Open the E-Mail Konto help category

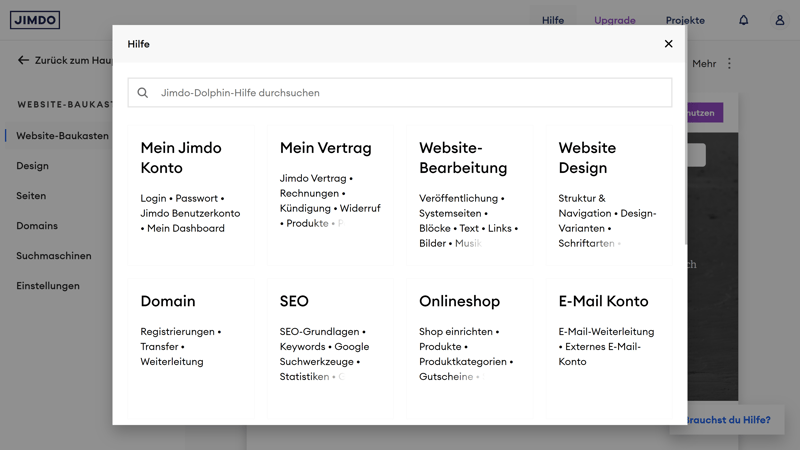coord(603,301)
